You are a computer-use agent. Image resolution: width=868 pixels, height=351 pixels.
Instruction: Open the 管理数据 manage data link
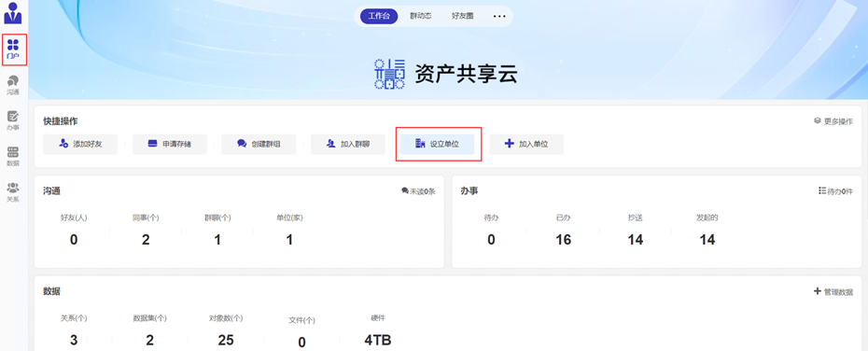(833, 291)
